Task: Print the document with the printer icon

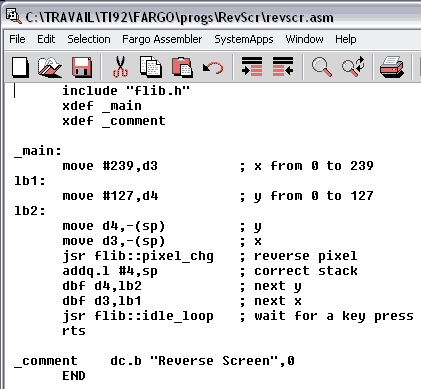Action: click(x=392, y=67)
